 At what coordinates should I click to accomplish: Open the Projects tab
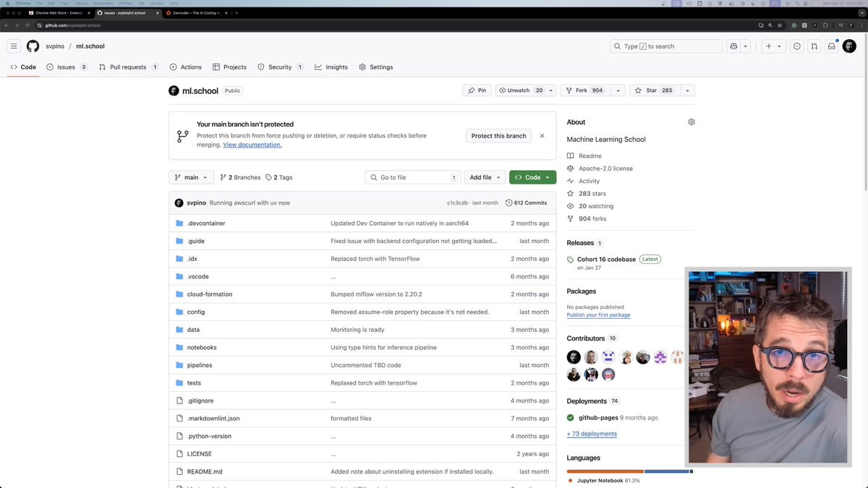(x=229, y=67)
